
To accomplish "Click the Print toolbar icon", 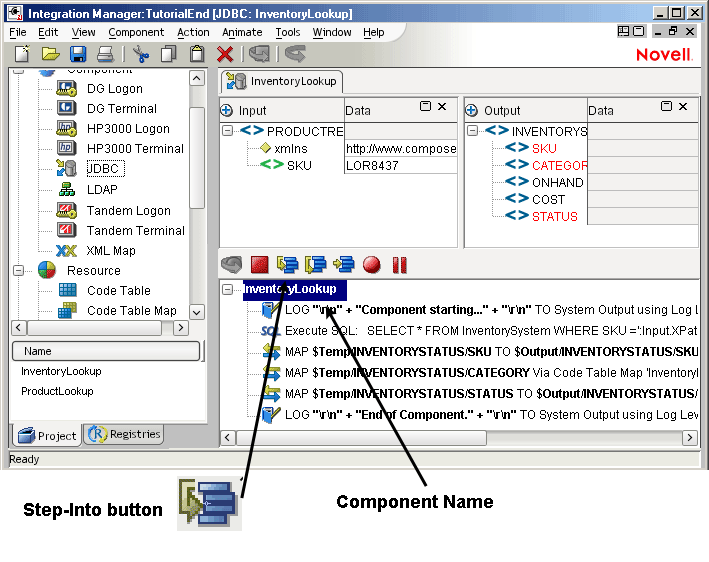I will pyautogui.click(x=105, y=54).
